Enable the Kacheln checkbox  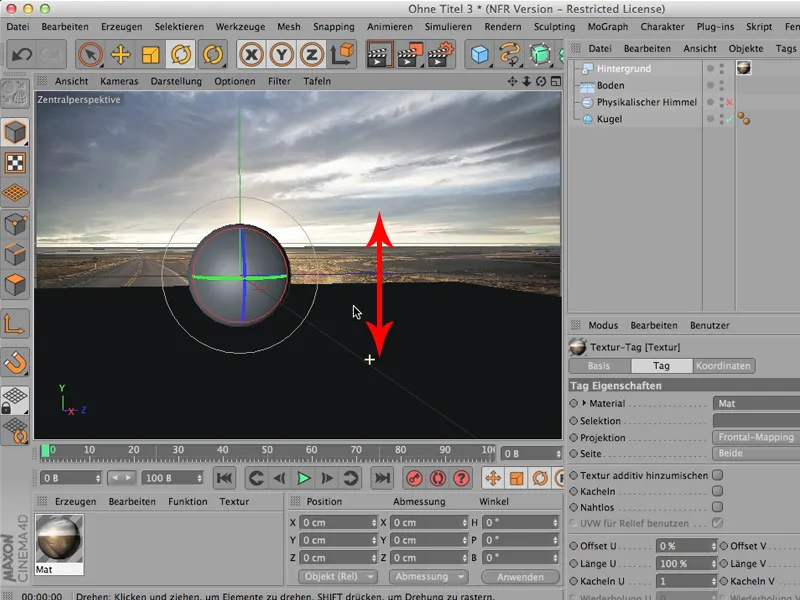[x=717, y=491]
